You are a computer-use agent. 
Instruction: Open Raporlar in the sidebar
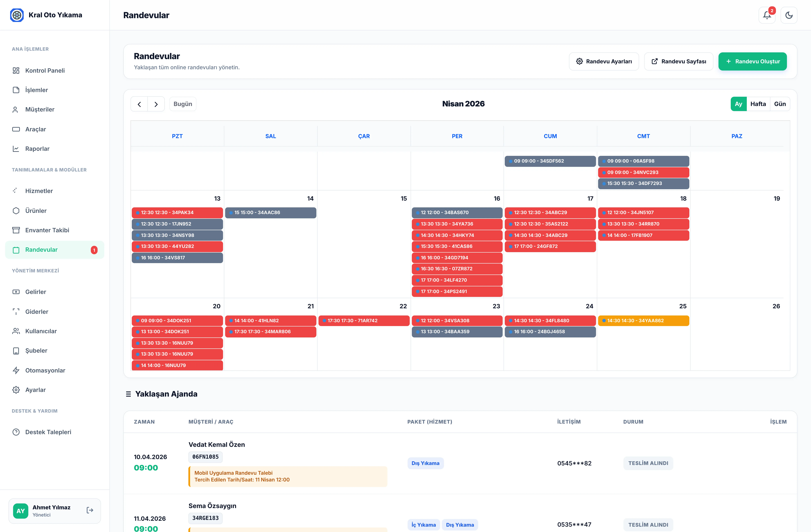54,149
